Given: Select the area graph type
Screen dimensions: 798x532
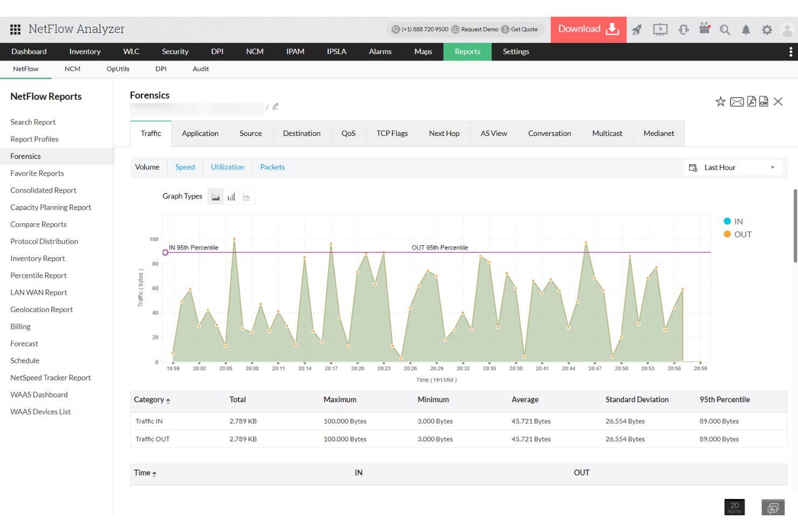Looking at the screenshot, I should (x=216, y=196).
